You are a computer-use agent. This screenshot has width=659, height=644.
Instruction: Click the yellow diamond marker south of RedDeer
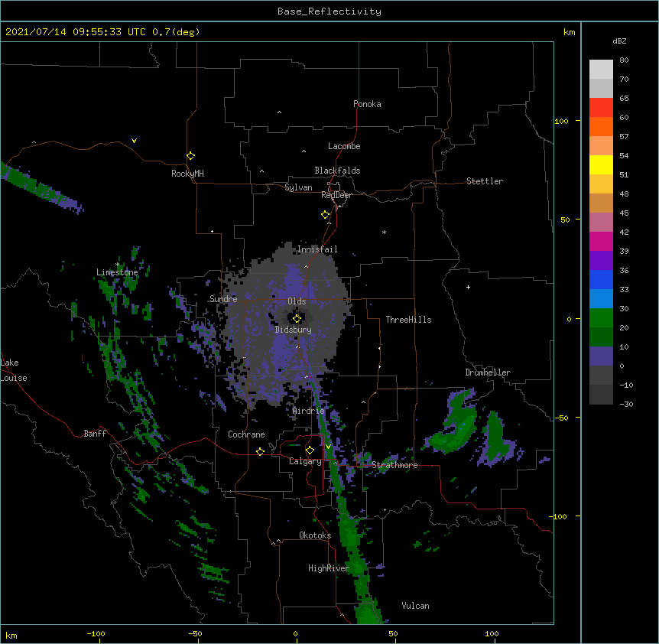click(x=325, y=215)
